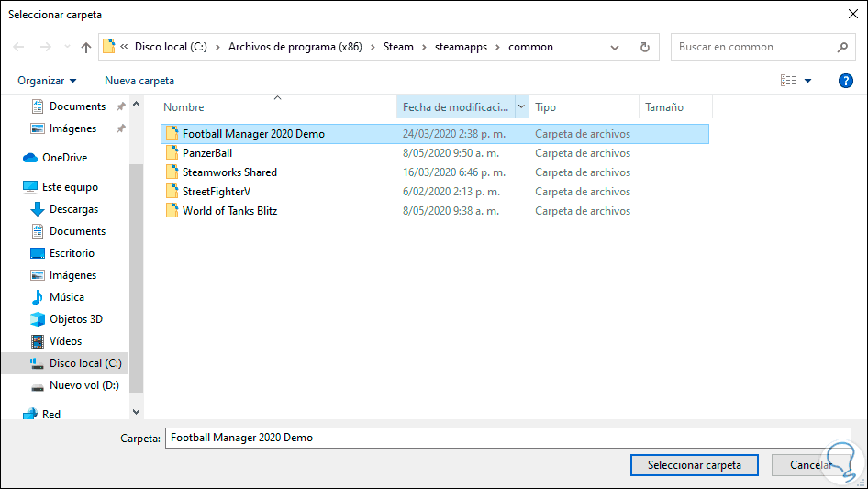Screen dimensions: 868x489
Task: Click the Carpeta name input field
Action: (x=507, y=438)
